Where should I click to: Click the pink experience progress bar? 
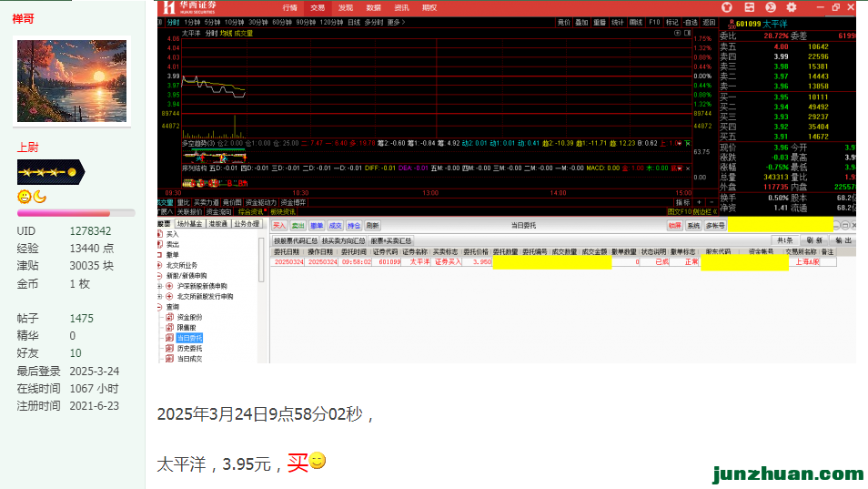pyautogui.click(x=76, y=213)
